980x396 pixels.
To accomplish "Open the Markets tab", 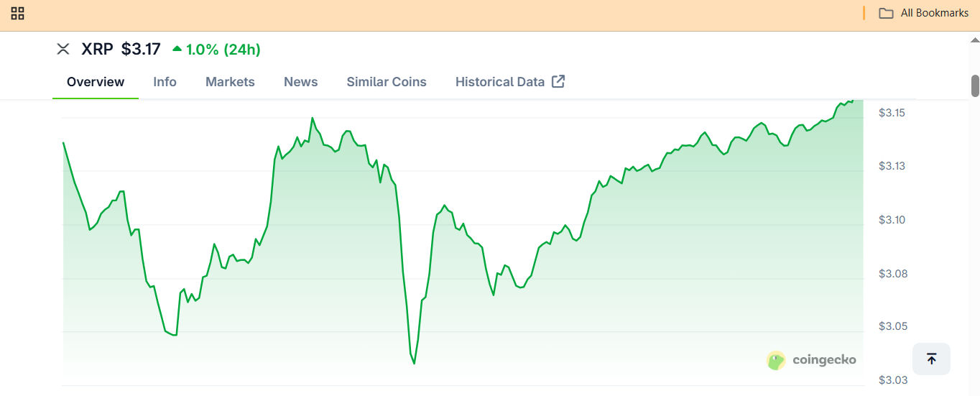I will point(230,82).
